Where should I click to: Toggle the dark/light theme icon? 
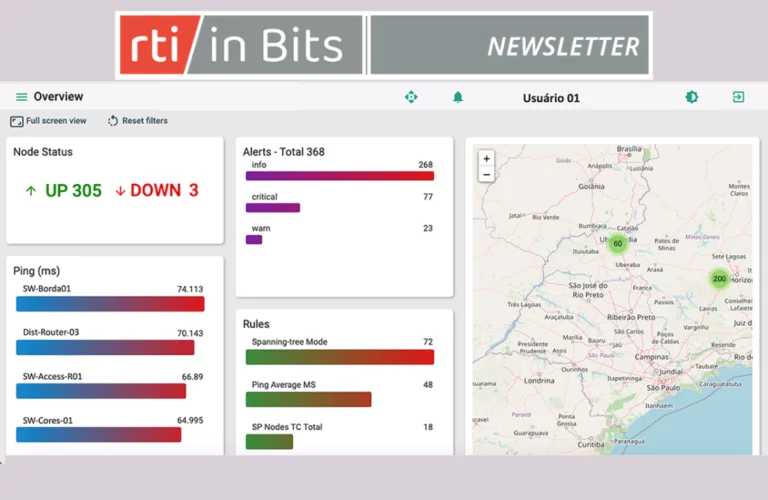click(x=691, y=97)
